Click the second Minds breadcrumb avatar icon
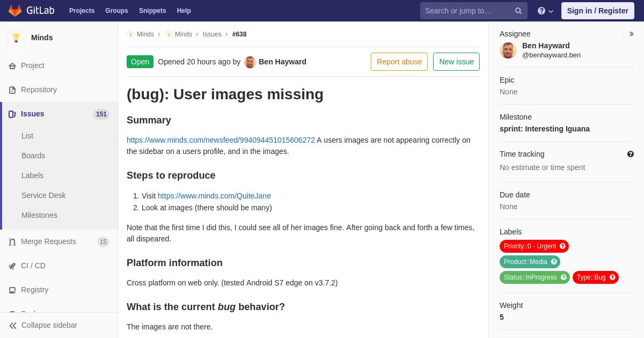644x338 pixels. click(169, 34)
